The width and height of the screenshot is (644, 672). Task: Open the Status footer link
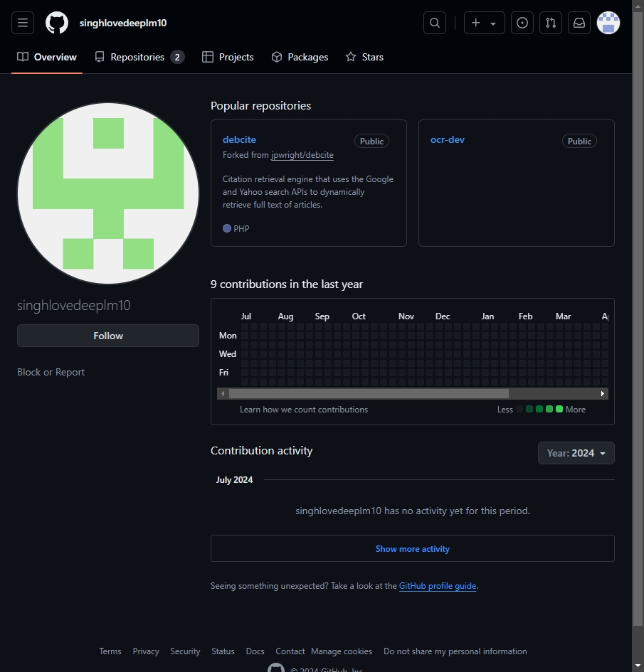point(223,651)
